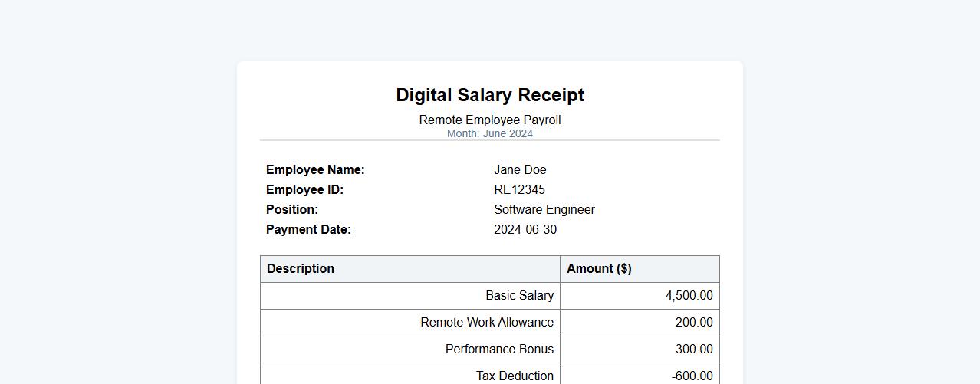This screenshot has width=980, height=384.
Task: Select the ID value RE12345
Action: [519, 190]
